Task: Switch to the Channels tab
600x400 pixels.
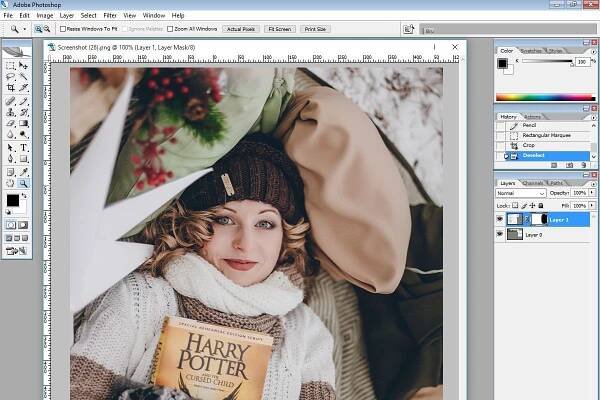Action: 533,183
